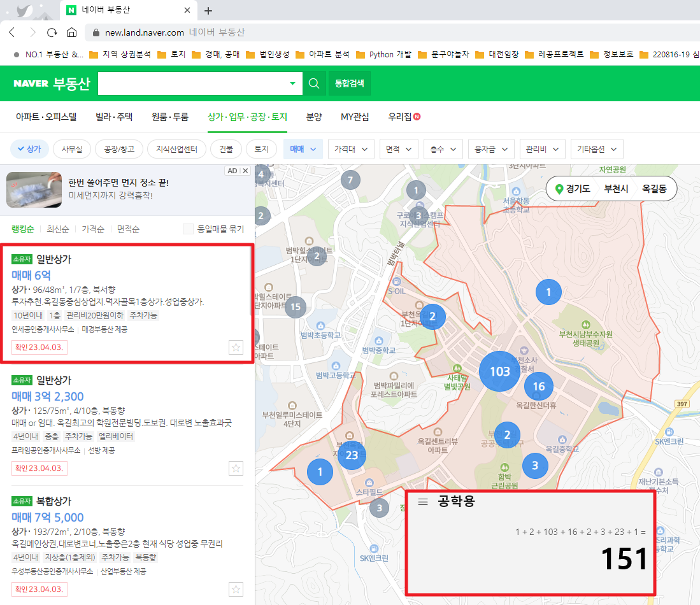Image resolution: width=700 pixels, height=605 pixels.
Task: Expand the 면적 dropdown
Action: click(x=399, y=149)
